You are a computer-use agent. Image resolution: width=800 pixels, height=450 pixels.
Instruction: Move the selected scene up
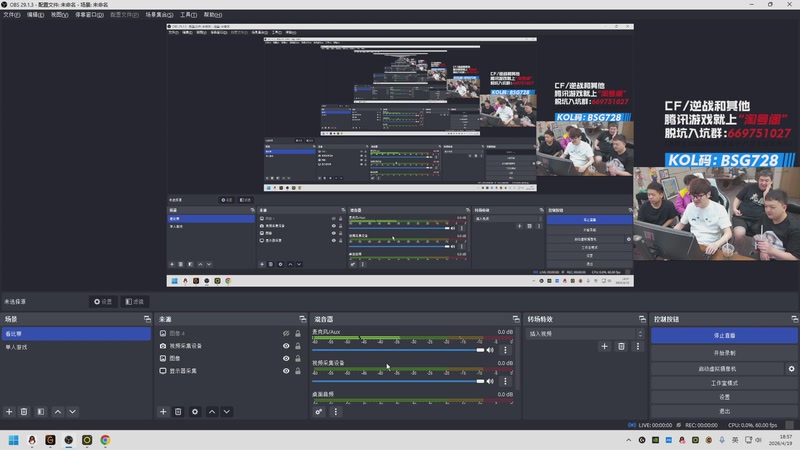[x=58, y=412]
